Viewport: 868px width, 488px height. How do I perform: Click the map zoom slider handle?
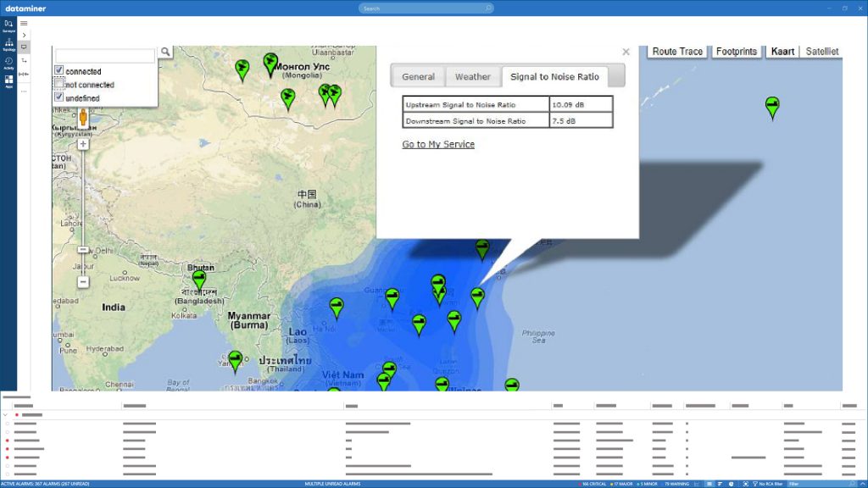83,250
